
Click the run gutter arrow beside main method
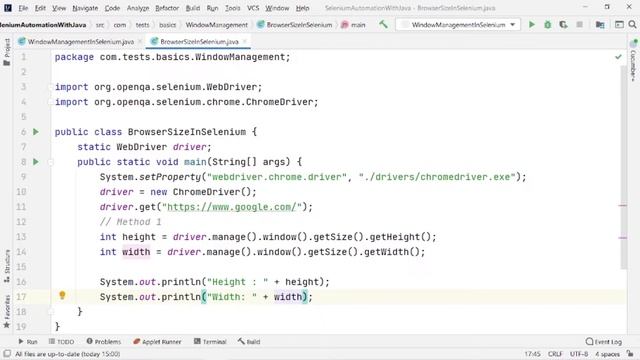point(36,162)
